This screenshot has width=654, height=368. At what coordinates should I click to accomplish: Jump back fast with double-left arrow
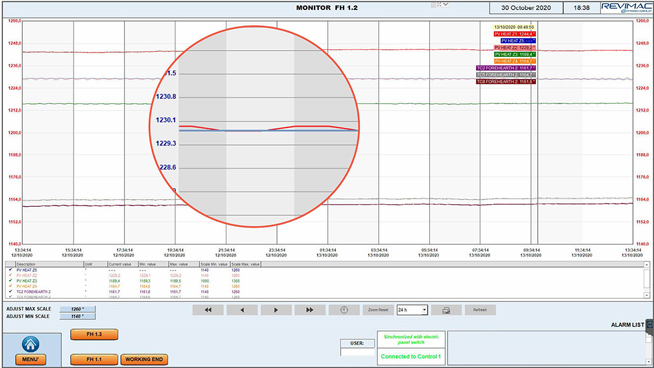click(208, 310)
